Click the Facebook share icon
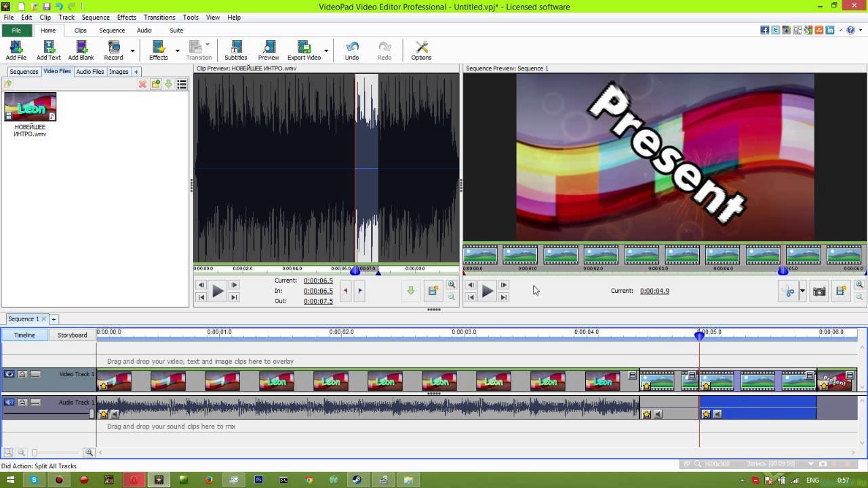 coord(765,30)
